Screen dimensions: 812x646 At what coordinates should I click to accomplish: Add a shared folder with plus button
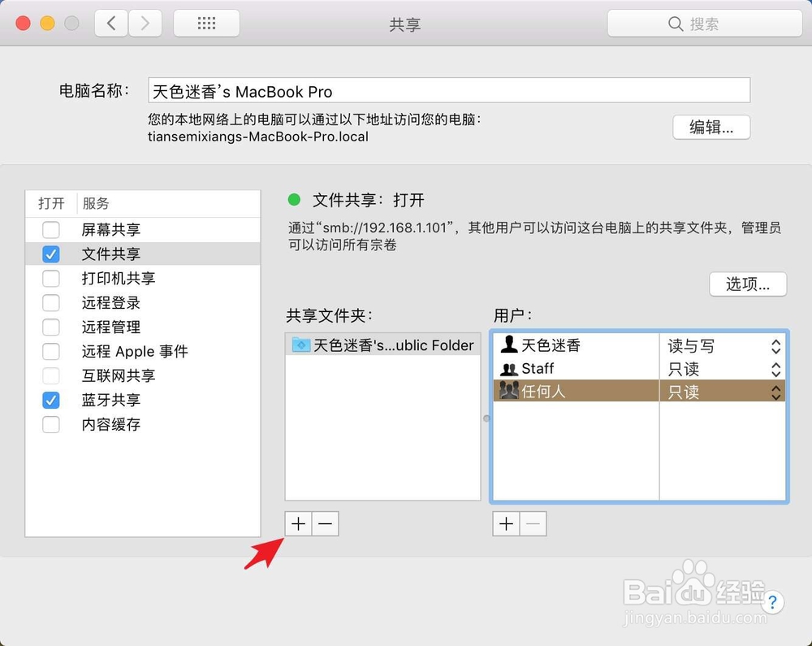point(298,523)
